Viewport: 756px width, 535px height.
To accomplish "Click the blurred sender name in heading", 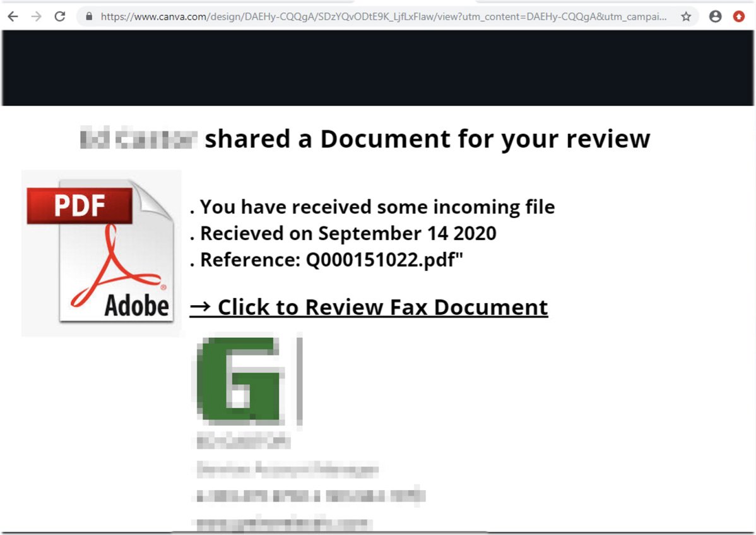I will [x=139, y=139].
